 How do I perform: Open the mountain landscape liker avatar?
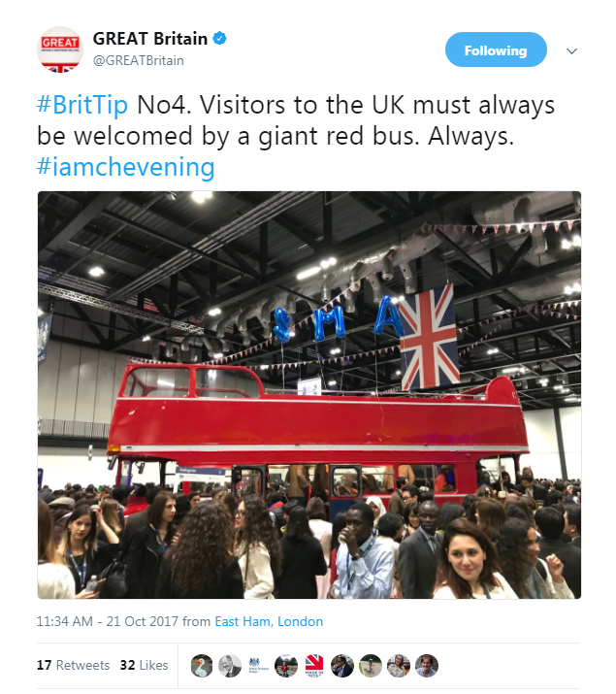tap(286, 666)
